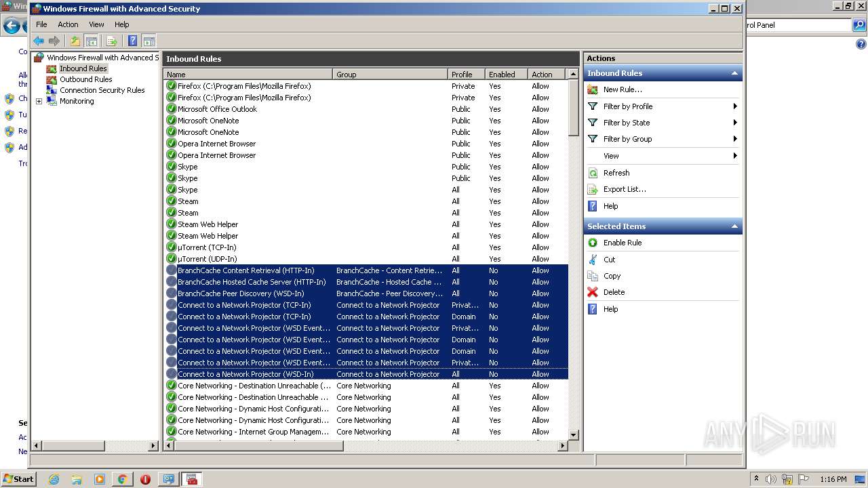The height and width of the screenshot is (488, 868).
Task: Click the Cut scissors icon
Action: coord(593,260)
